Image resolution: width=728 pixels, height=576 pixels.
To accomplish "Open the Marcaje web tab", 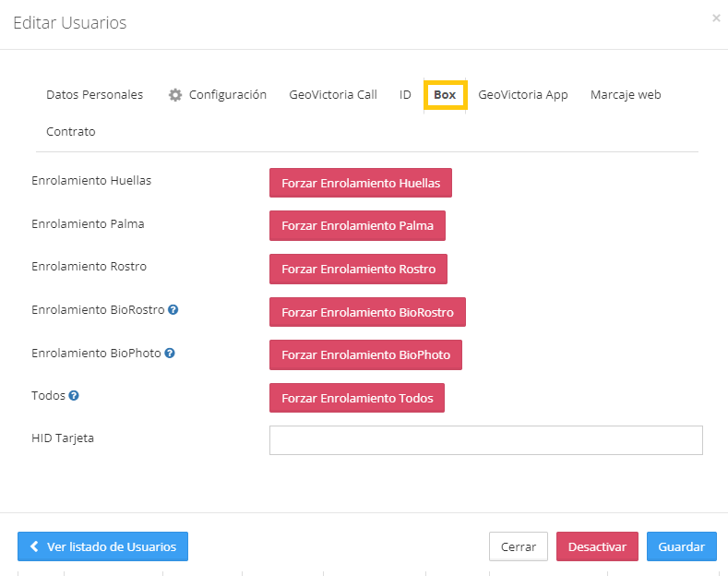I will coord(626,94).
